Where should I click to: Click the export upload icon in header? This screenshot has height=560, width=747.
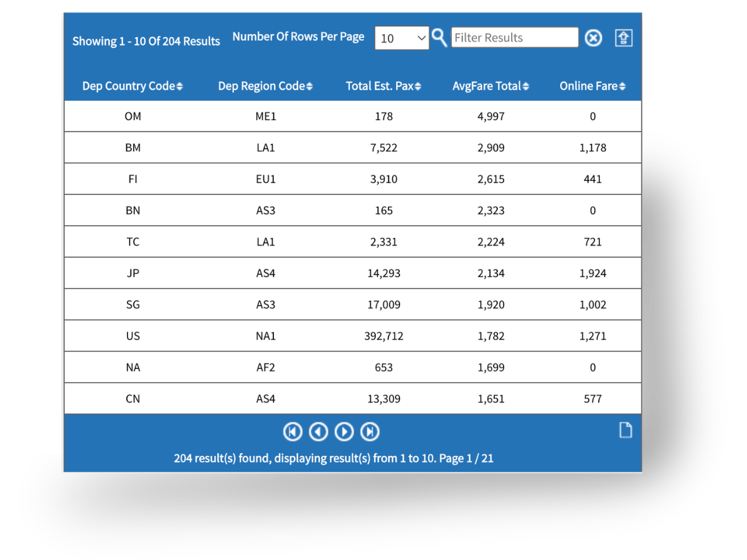pyautogui.click(x=623, y=38)
